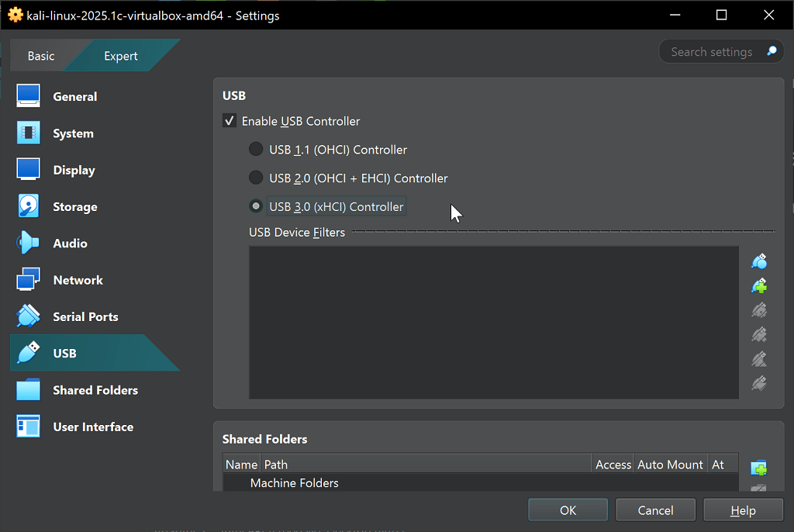Click the Auto Mount column header
Image resolution: width=794 pixels, height=532 pixels.
pyautogui.click(x=671, y=464)
